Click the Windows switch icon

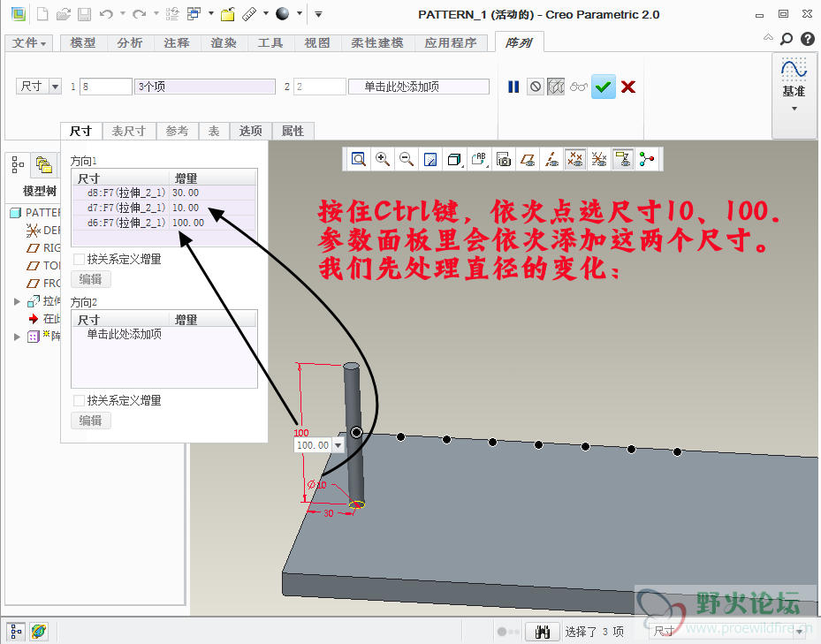194,14
